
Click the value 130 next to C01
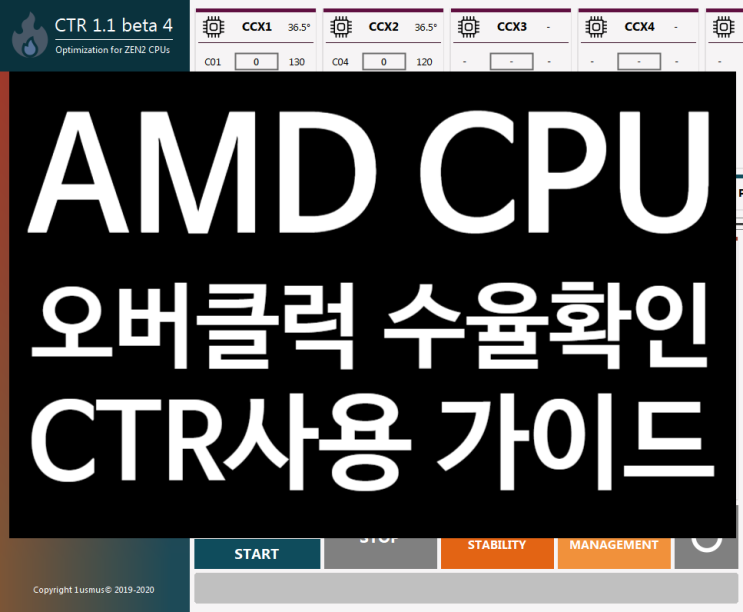pos(297,62)
